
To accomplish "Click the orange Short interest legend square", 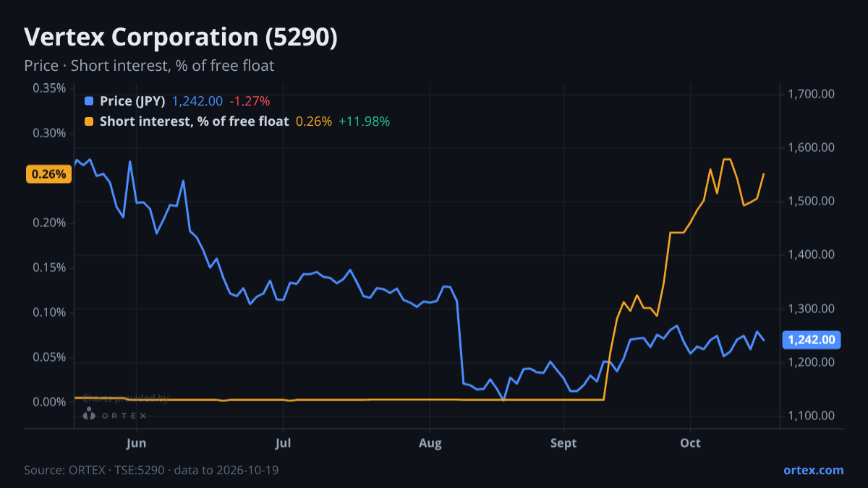I will 89,121.
